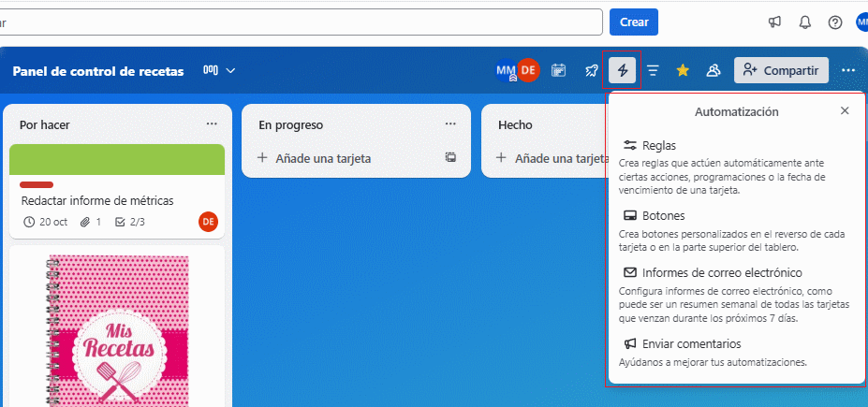Select Reglas in Automatización menu
This screenshot has width=868, height=407.
(658, 145)
